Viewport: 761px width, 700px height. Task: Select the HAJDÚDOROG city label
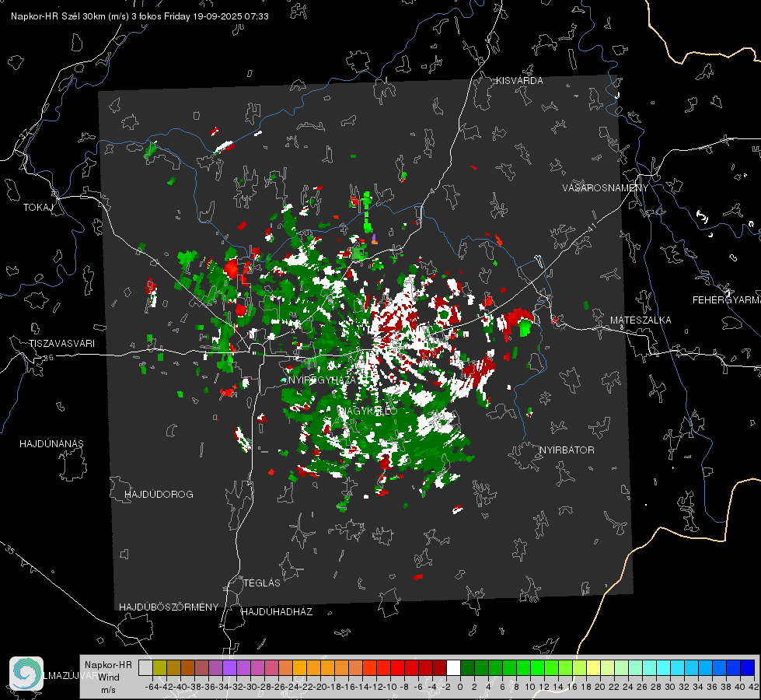click(159, 495)
